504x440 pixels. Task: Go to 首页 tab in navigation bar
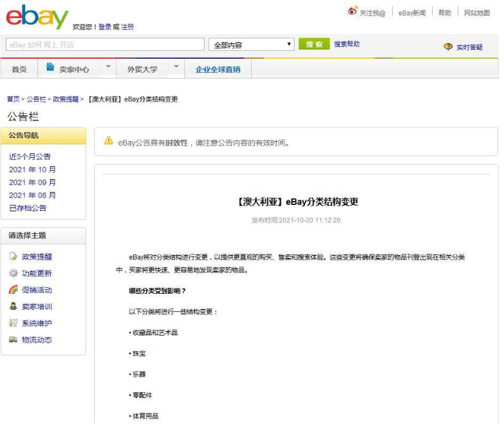pyautogui.click(x=19, y=69)
